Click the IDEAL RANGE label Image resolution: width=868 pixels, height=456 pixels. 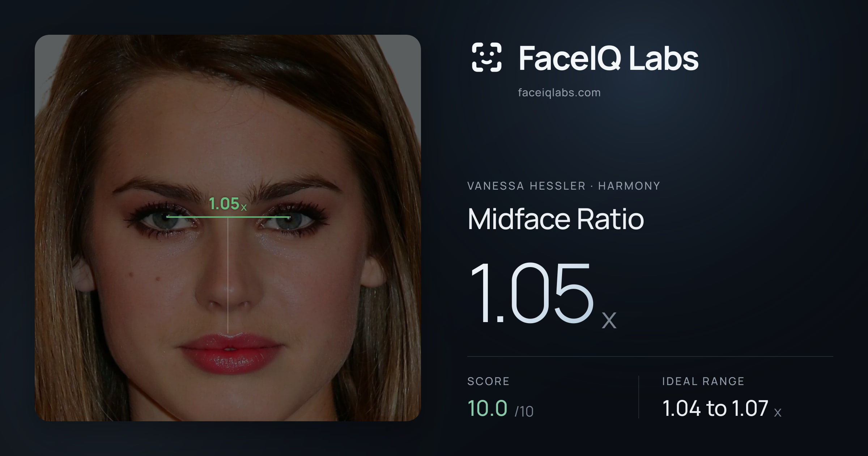703,381
